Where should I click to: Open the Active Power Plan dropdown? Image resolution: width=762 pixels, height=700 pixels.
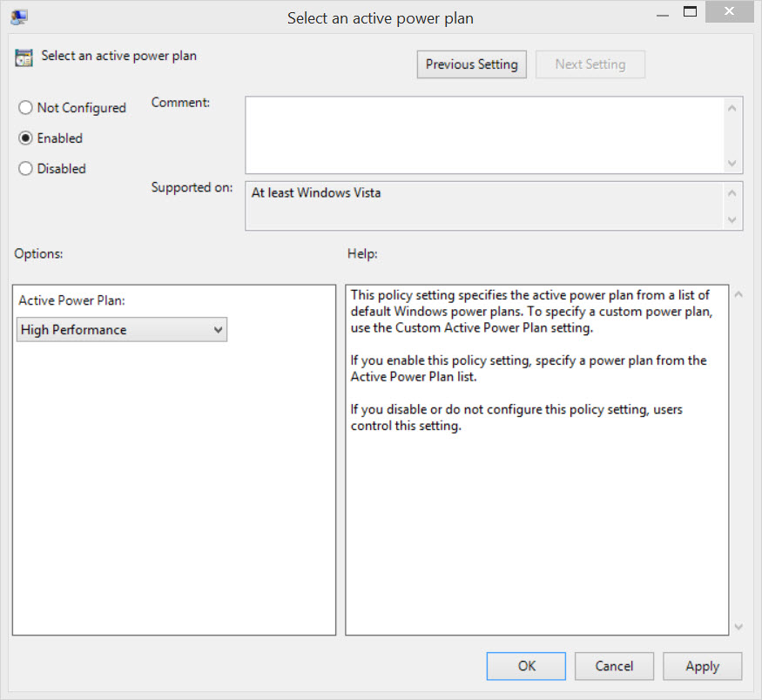click(122, 330)
